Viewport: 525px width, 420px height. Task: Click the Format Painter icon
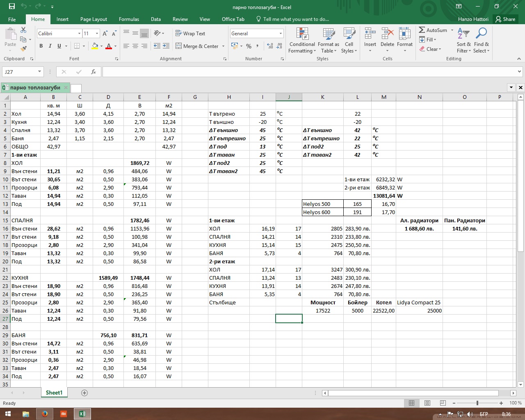[x=23, y=49]
